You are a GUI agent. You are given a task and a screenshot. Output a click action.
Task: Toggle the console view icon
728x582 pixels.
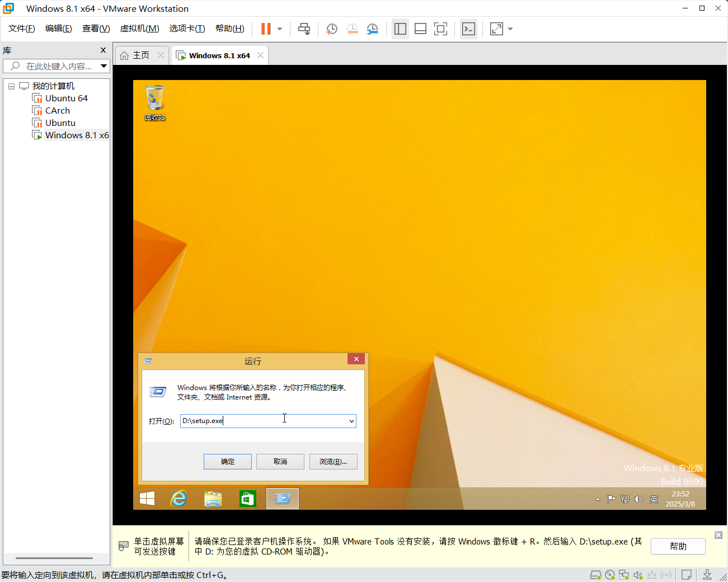pos(468,29)
